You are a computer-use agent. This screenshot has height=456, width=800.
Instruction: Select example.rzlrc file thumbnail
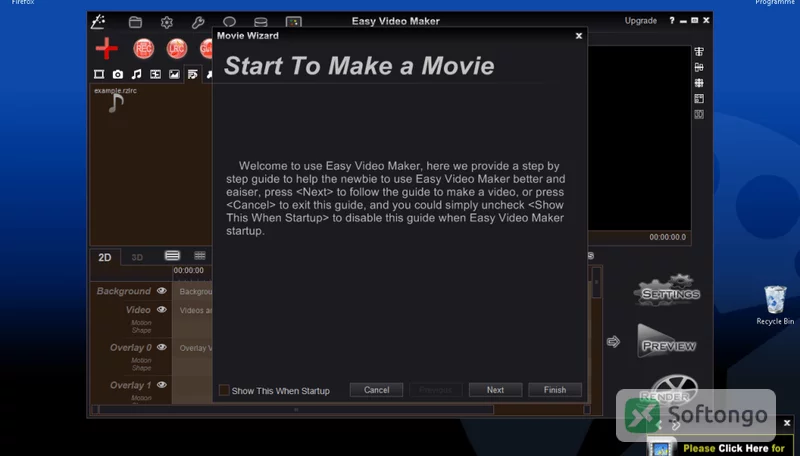tap(116, 100)
